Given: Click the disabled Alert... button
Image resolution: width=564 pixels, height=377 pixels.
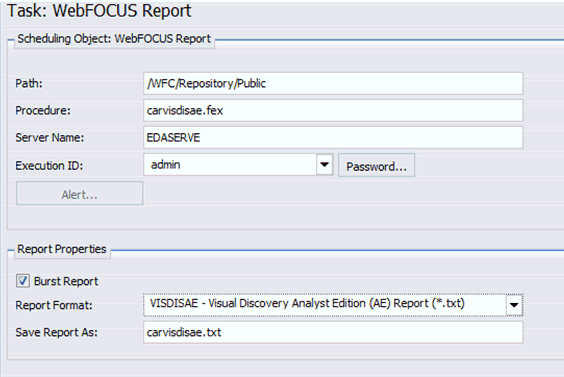Looking at the screenshot, I should [x=79, y=194].
